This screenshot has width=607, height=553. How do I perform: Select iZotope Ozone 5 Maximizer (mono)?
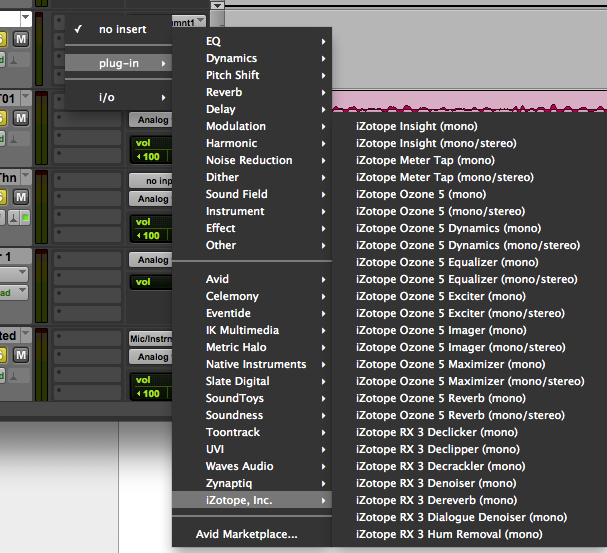tap(470, 364)
